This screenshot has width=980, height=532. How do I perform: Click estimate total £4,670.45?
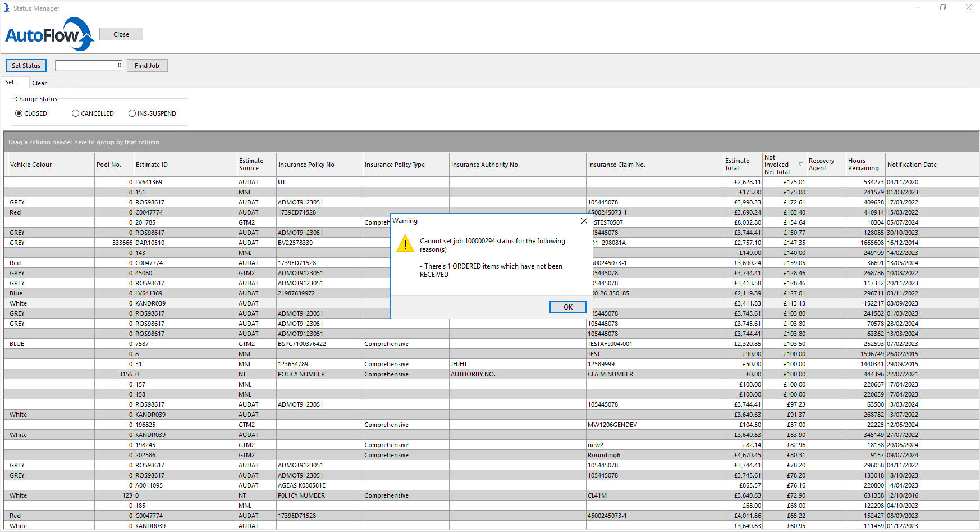tap(743, 455)
